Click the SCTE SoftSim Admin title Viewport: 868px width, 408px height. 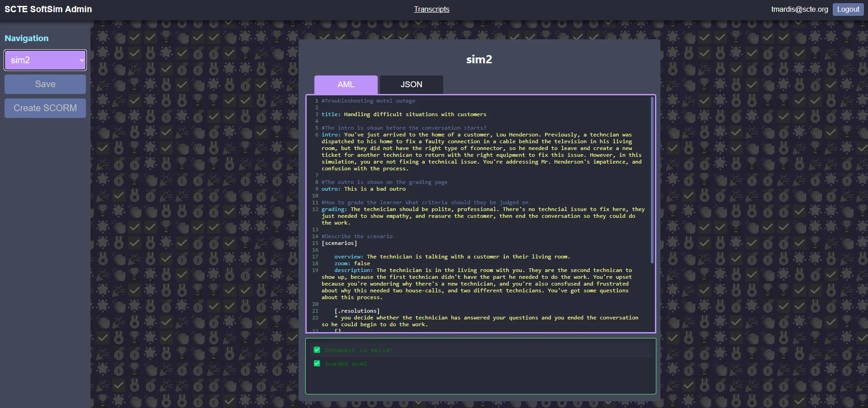coord(48,9)
